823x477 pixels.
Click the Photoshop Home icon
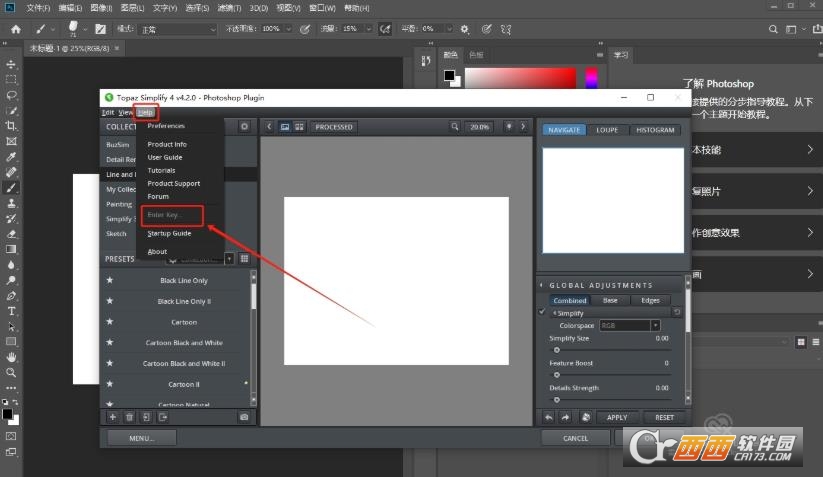[16, 29]
